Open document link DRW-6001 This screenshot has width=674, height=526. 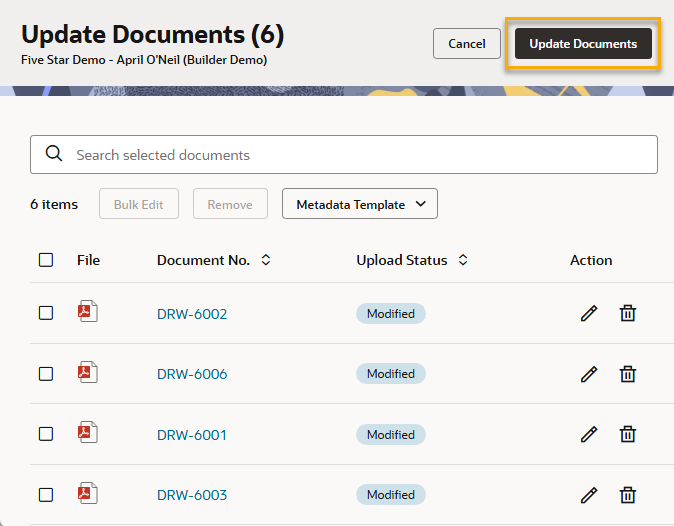[192, 435]
